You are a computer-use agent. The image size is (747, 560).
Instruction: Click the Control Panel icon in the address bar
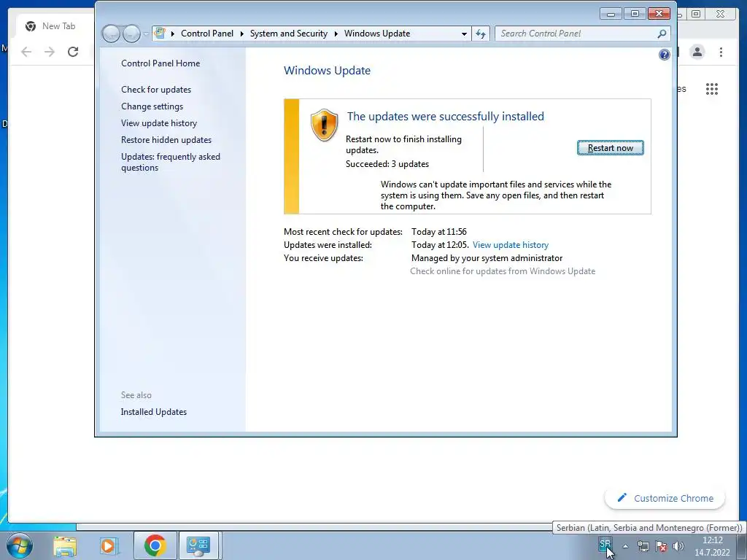160,34
